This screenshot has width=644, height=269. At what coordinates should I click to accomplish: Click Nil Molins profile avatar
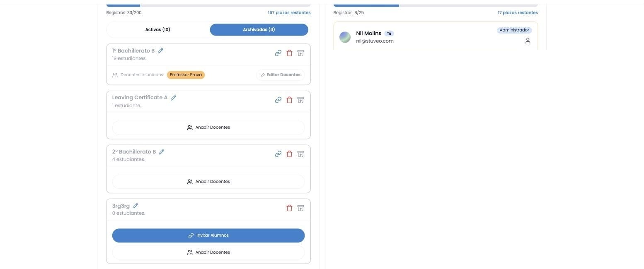[345, 37]
